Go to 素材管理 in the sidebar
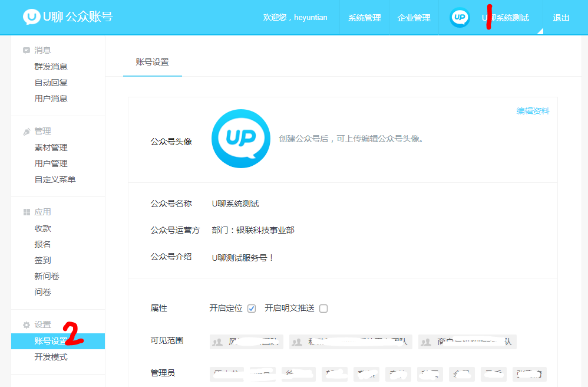Viewport: 588px width, 387px height. tap(51, 148)
